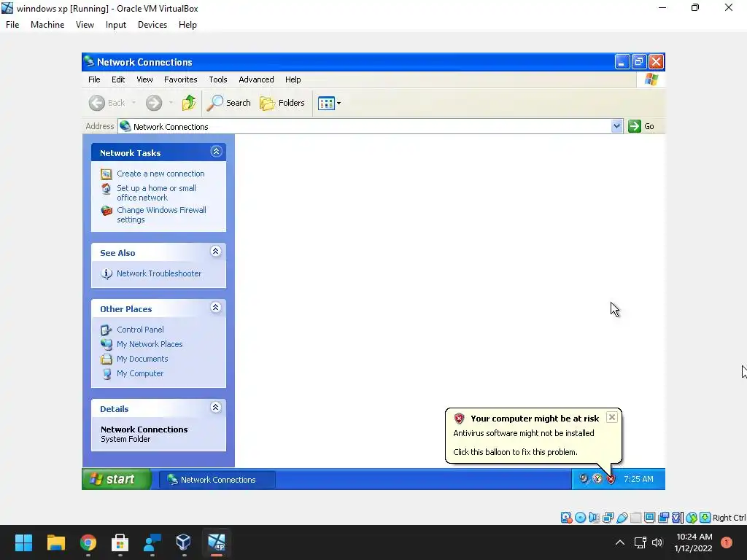Click Set up a home or small office network
Screen dimensions: 747x560
[156, 192]
